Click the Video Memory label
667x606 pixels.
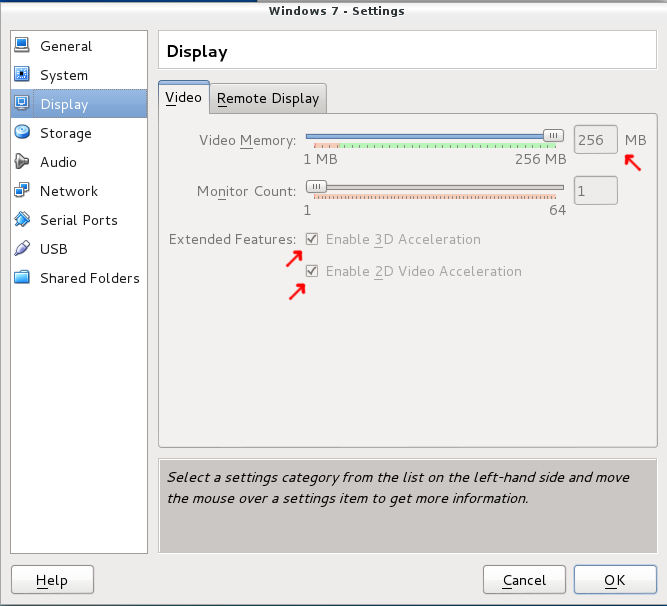(x=248, y=140)
